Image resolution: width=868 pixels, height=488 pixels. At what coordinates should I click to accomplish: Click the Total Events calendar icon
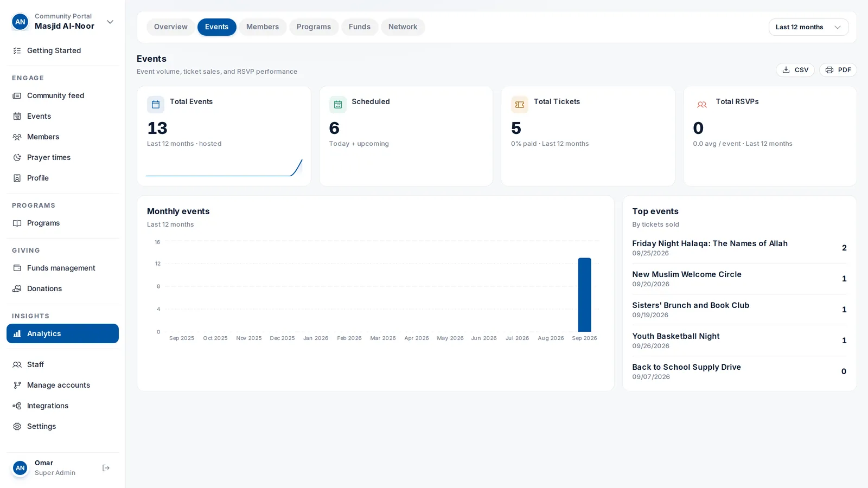(x=156, y=104)
